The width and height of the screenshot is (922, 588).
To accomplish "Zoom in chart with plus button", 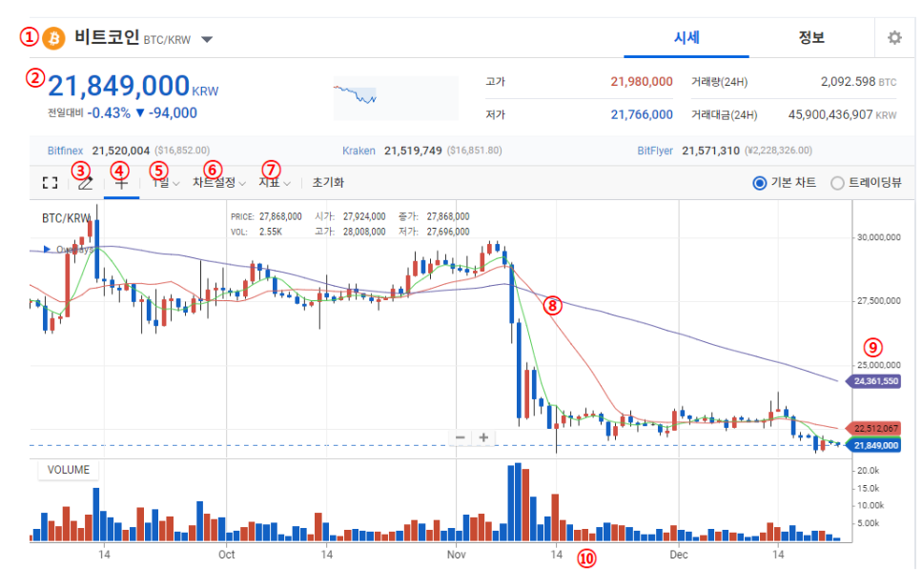I will [x=484, y=437].
